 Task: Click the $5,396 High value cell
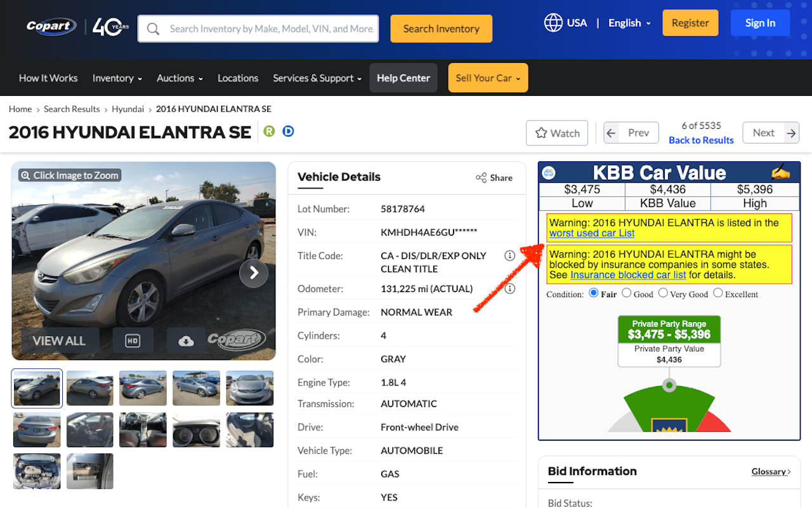(x=755, y=189)
